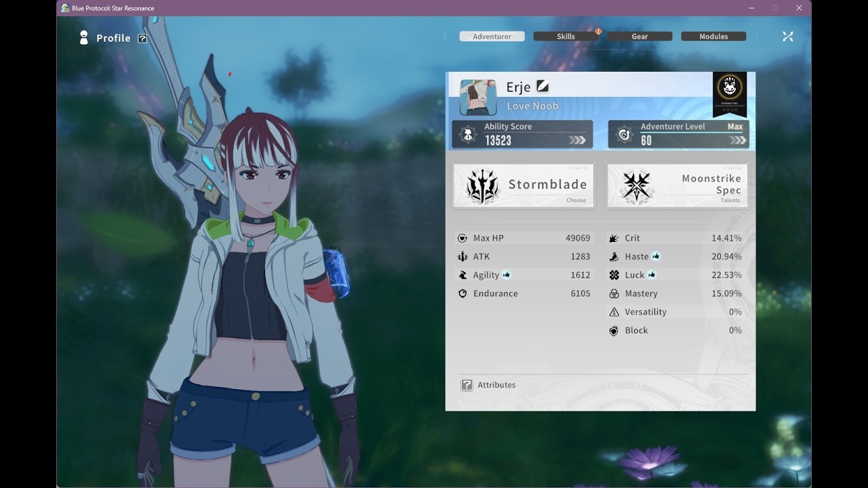Click the Profile help question mark icon
This screenshot has height=488, width=868.
coord(142,39)
